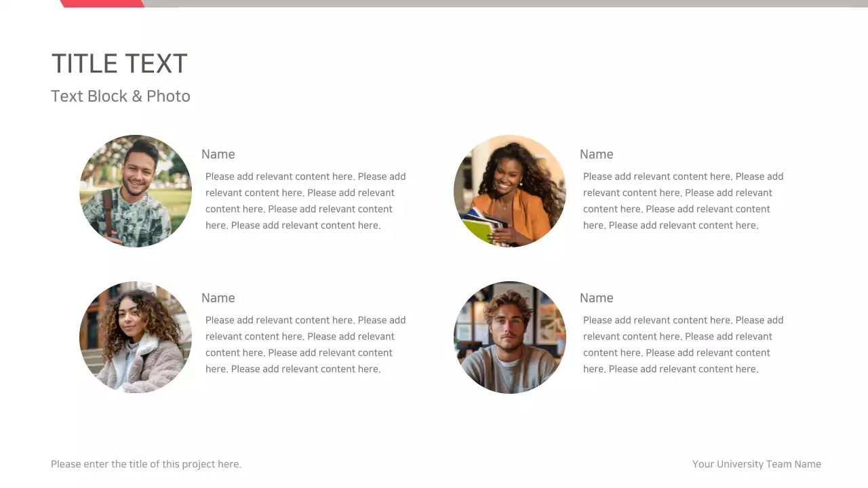
Task: Select 'Your University Team Name' footer text
Action: point(757,464)
